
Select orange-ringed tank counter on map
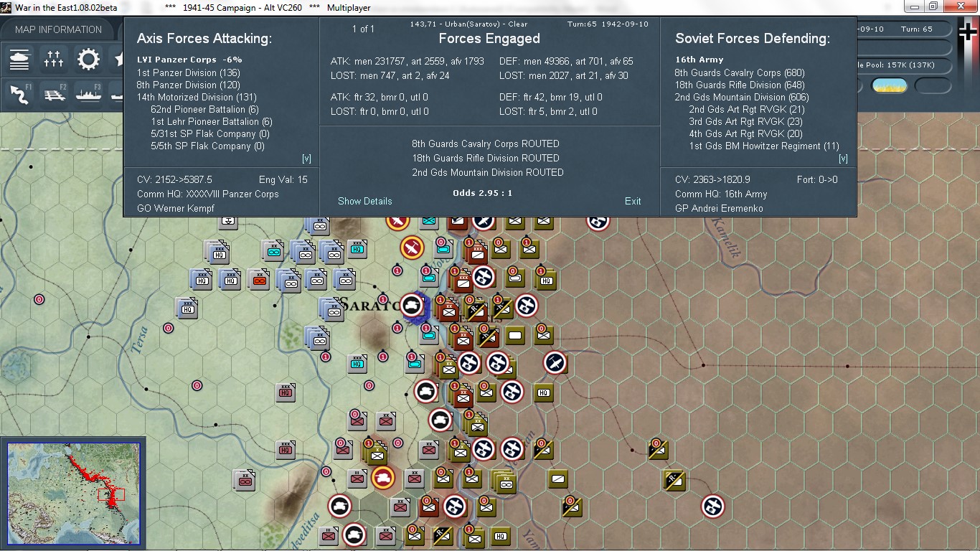pyautogui.click(x=384, y=478)
